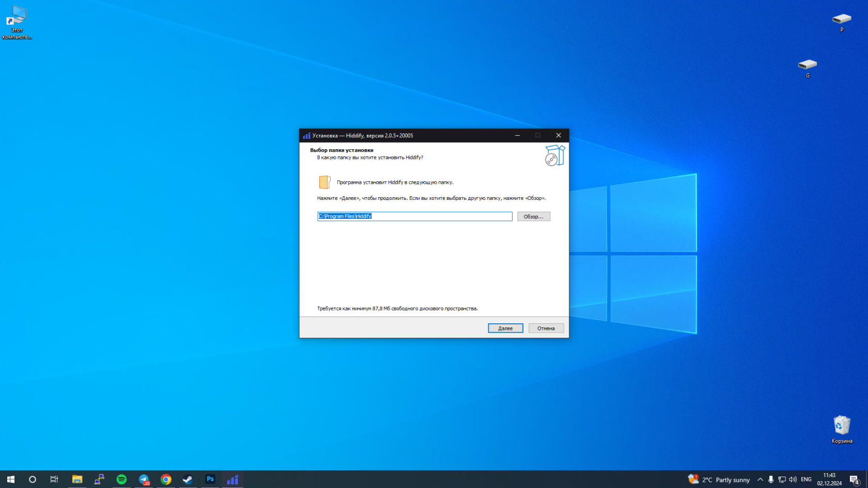This screenshot has height=488, width=868.
Task: Click Hiddify setup icon on taskbar
Action: point(233,479)
